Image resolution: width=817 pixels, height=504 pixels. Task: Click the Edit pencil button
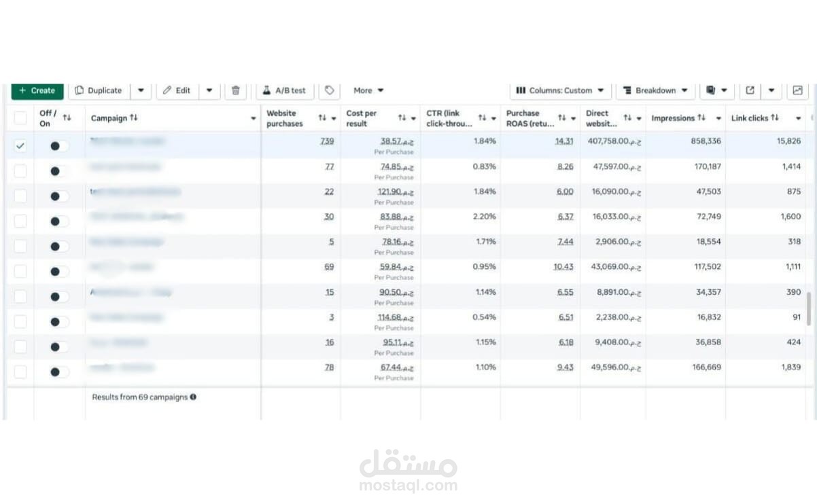(x=177, y=90)
